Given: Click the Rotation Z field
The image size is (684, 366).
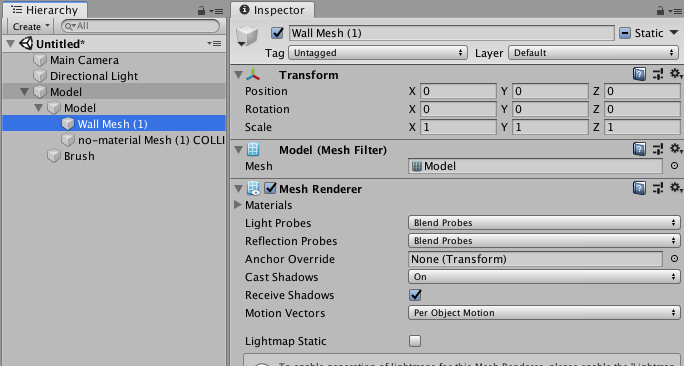Looking at the screenshot, I should point(642,109).
